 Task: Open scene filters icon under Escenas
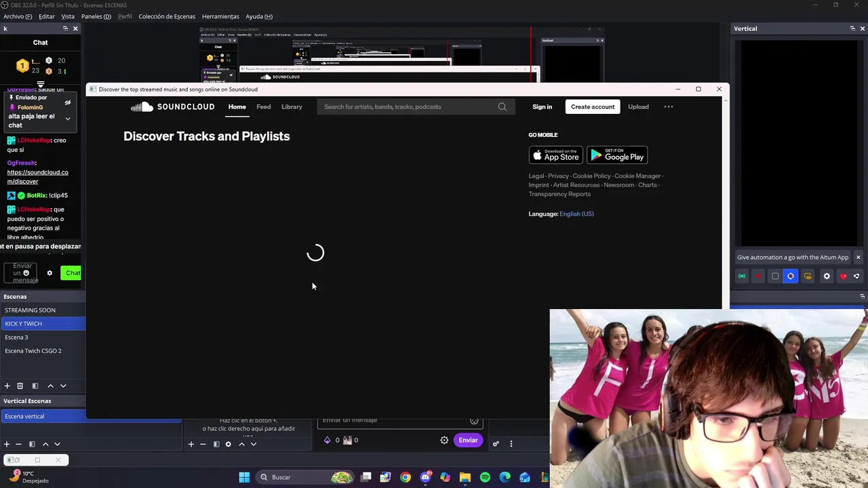[35, 386]
